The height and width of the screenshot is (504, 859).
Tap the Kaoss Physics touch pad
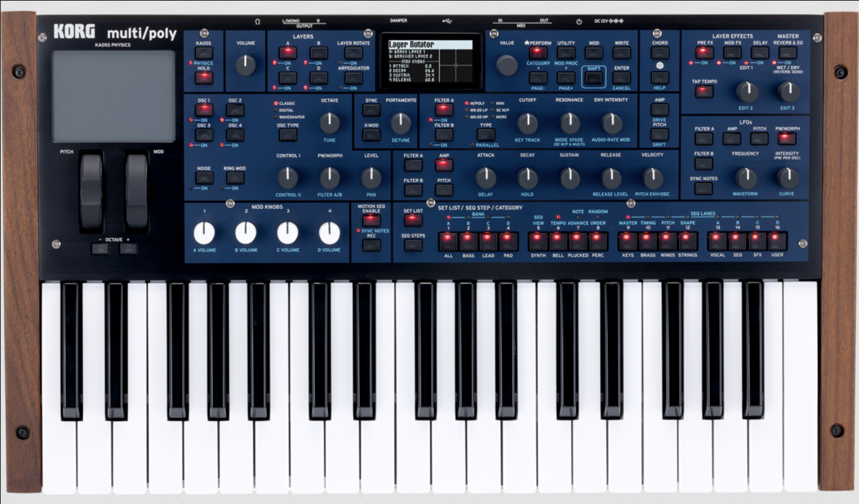click(113, 97)
